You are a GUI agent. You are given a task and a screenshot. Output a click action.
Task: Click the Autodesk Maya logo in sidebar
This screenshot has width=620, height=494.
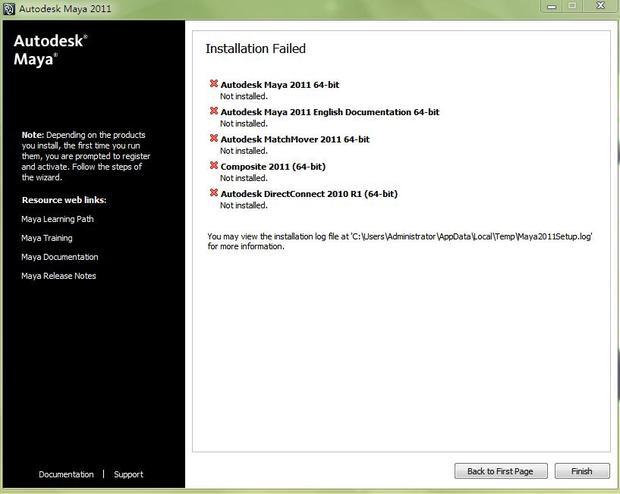(x=50, y=49)
